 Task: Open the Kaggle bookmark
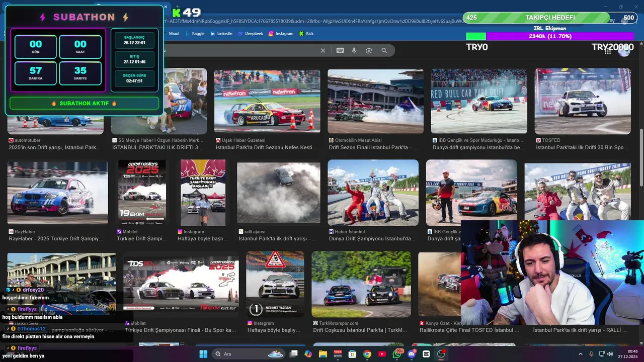[x=195, y=34]
